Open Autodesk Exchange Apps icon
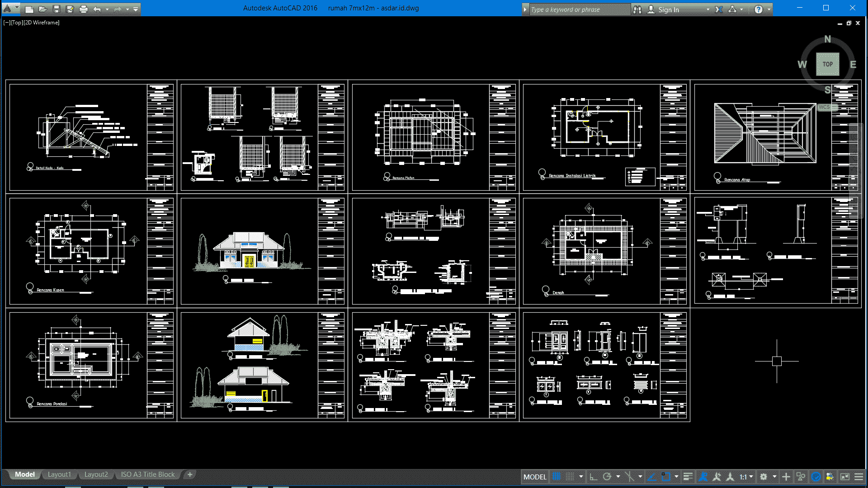This screenshot has height=488, width=868. (719, 9)
